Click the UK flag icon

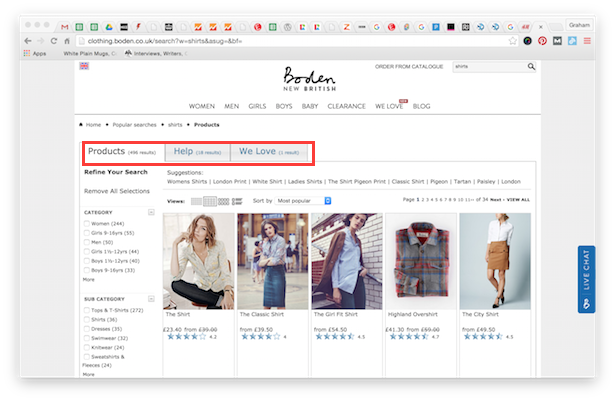pos(83,66)
